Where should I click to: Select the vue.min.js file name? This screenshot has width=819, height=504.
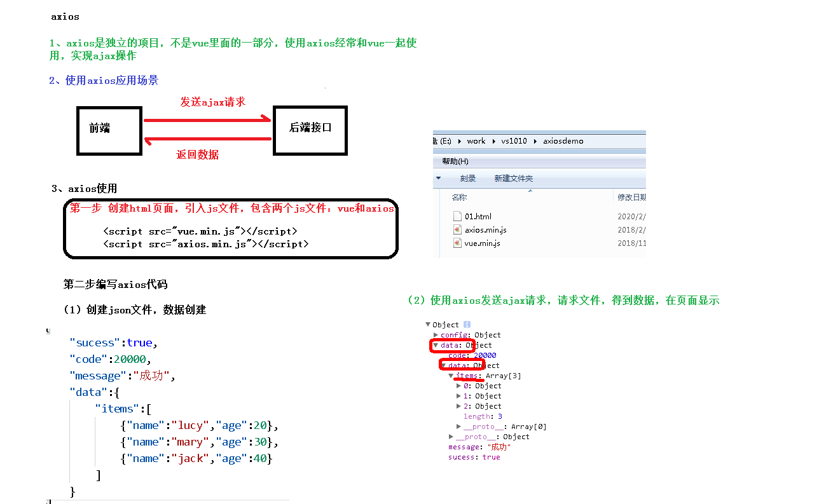click(x=482, y=243)
